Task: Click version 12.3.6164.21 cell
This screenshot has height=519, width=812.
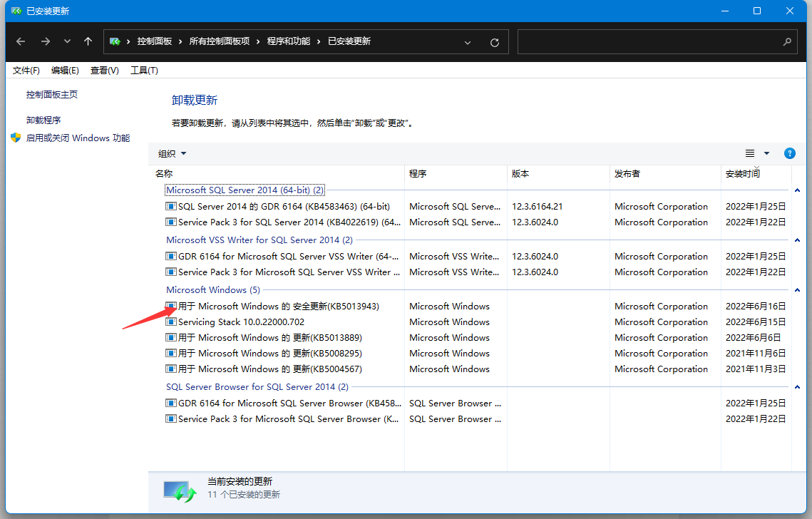Action: point(537,207)
